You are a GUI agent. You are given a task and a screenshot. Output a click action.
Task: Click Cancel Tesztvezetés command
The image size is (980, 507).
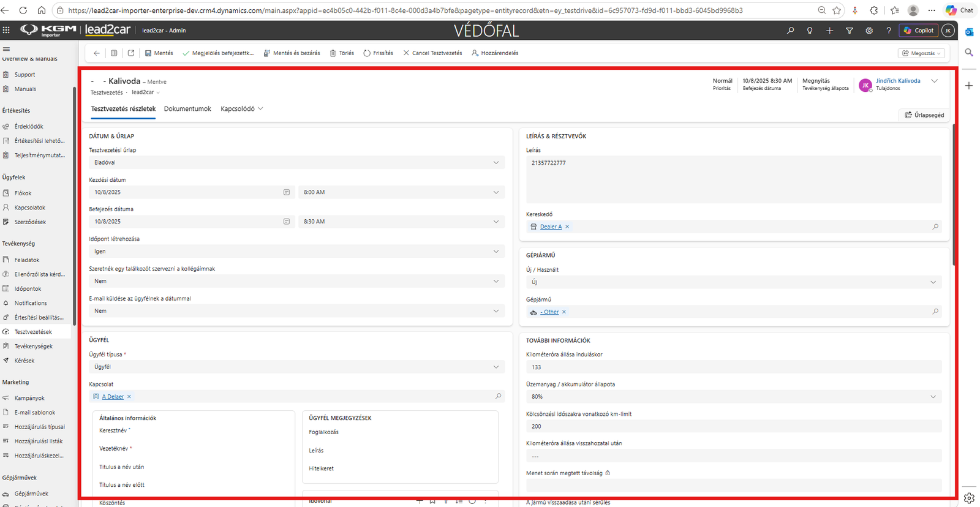point(432,53)
